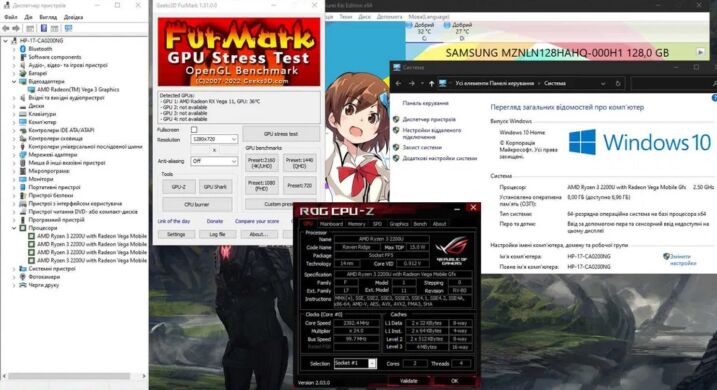717x390 pixels.
Task: Click Device Manager horizontal scrollbar
Action: 69,376
